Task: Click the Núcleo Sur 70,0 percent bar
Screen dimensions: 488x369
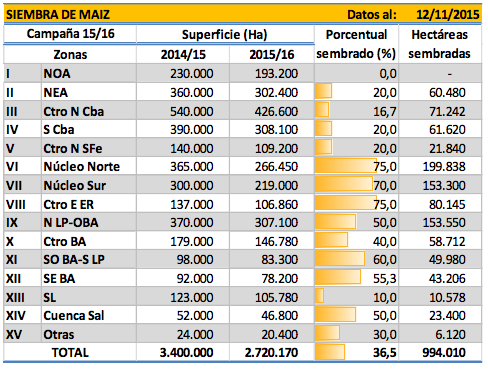Action: (x=344, y=184)
